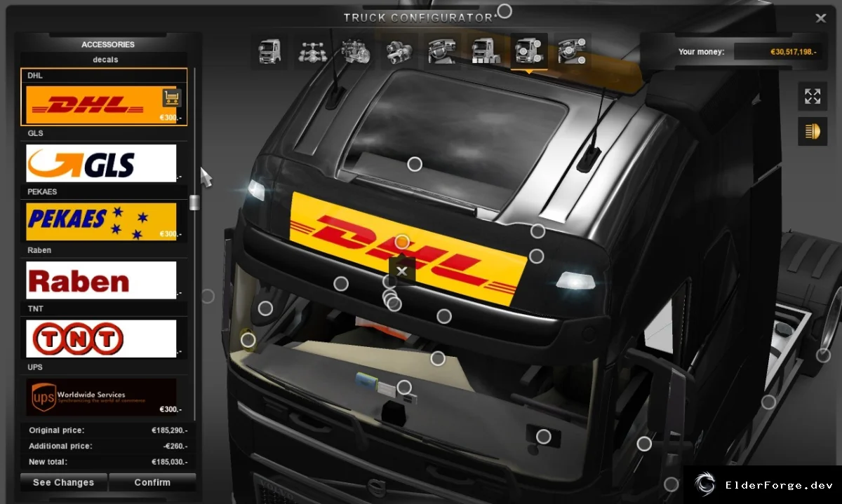Toggle the truck headlights icon
This screenshot has width=842, height=504.
(x=813, y=131)
